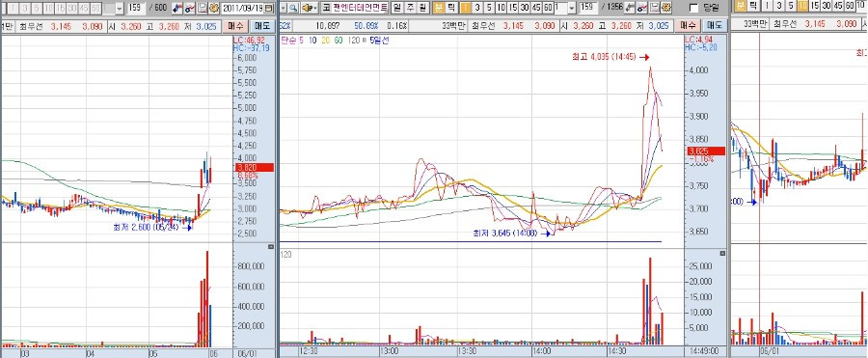Screen dimensions: 868x358
Task: Click 매수 buy button in middle panel
Action: click(x=688, y=25)
